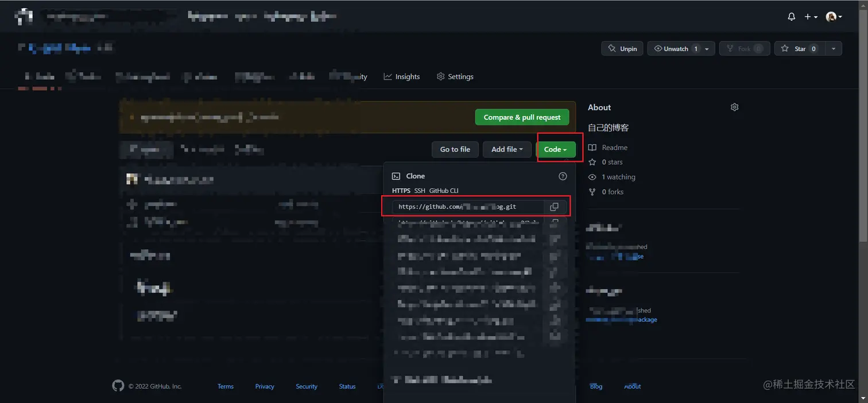Open the 0 stars link
The image size is (868, 403).
coord(606,162)
